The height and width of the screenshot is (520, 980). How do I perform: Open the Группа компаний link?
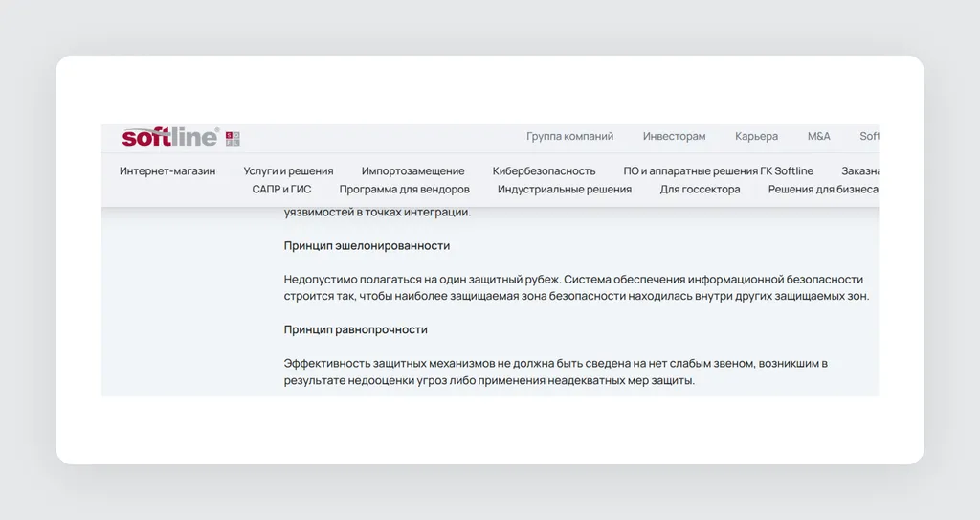569,136
